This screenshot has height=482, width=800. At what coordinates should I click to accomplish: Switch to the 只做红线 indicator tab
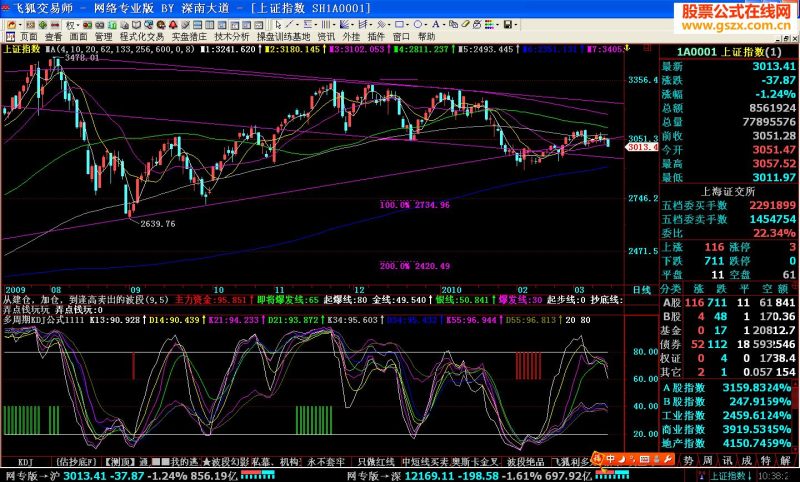376,462
